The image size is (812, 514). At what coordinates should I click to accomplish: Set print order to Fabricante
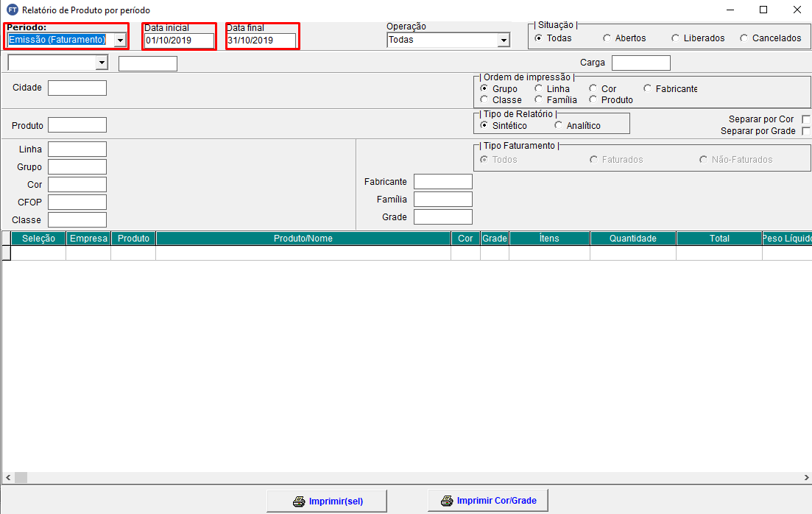pos(647,88)
